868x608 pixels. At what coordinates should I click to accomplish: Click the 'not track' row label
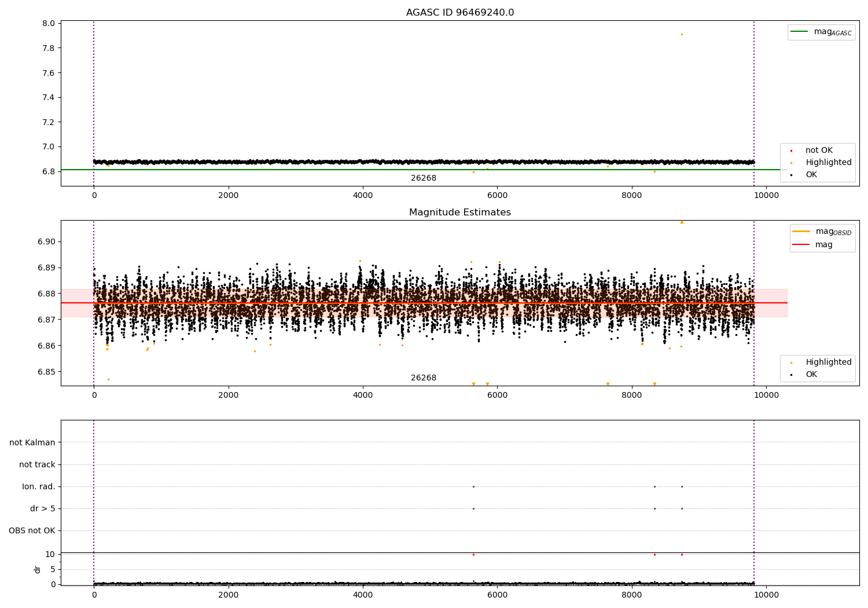click(x=37, y=465)
